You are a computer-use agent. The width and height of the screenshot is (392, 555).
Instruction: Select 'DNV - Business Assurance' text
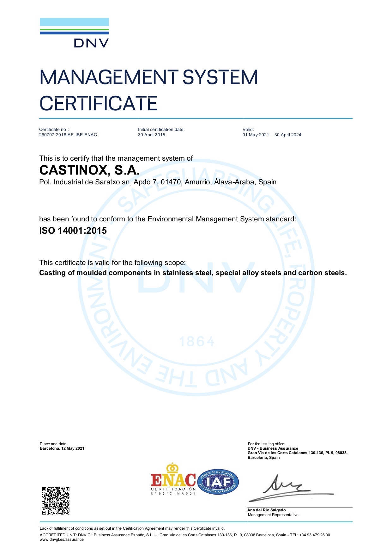(273, 448)
